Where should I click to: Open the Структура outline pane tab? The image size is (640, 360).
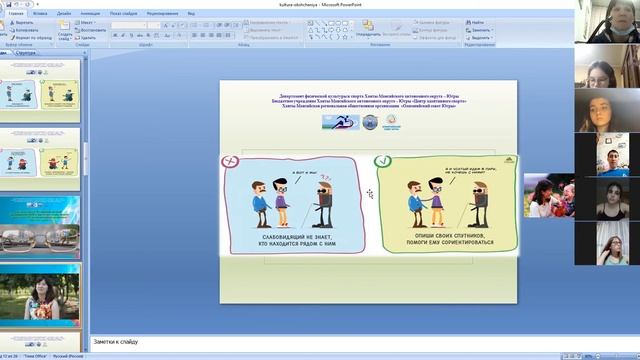[x=26, y=53]
